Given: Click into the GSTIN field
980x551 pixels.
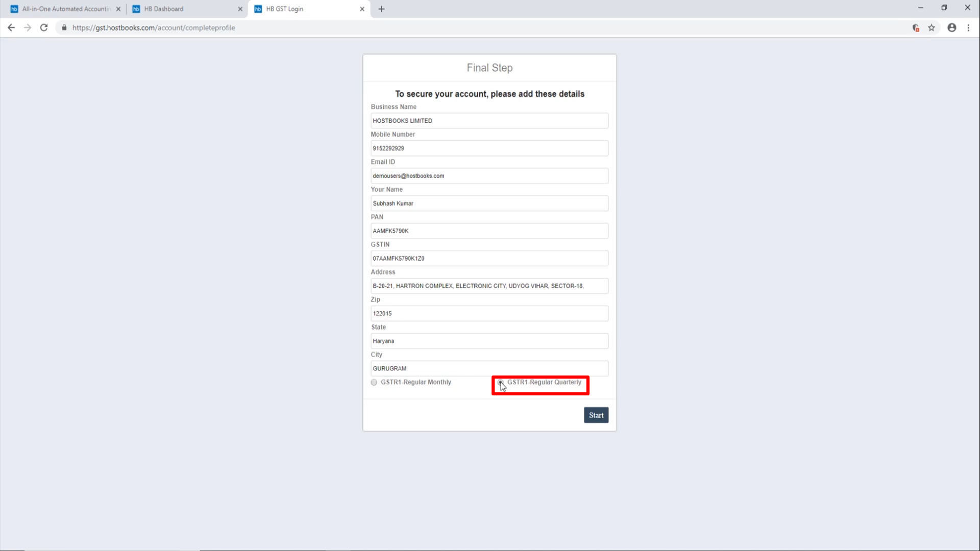Looking at the screenshot, I should pyautogui.click(x=489, y=259).
